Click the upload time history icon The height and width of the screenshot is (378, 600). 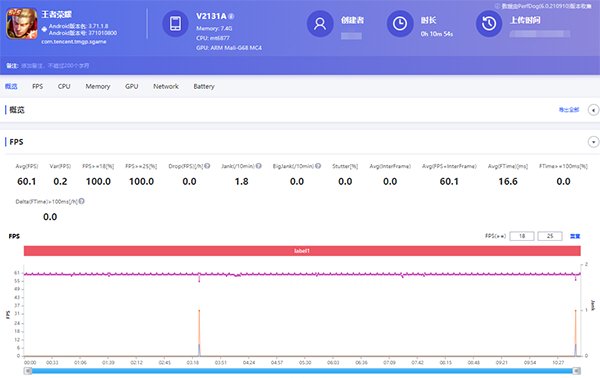[489, 24]
